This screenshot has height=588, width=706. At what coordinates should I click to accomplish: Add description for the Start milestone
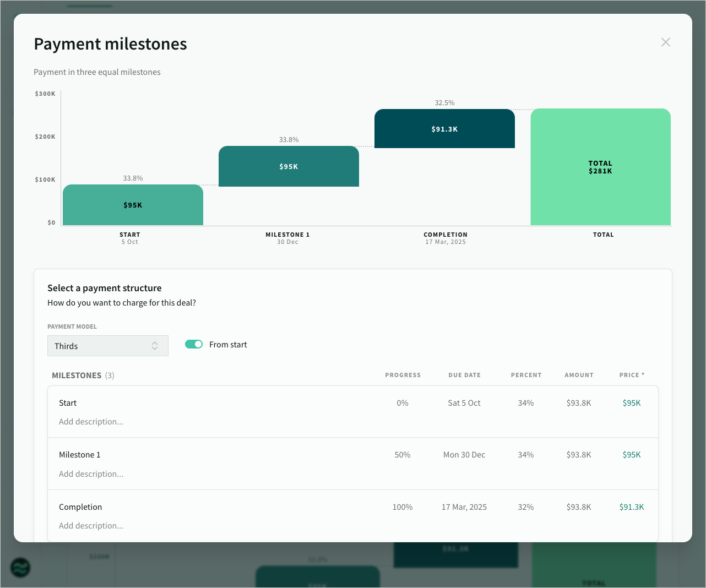(91, 422)
